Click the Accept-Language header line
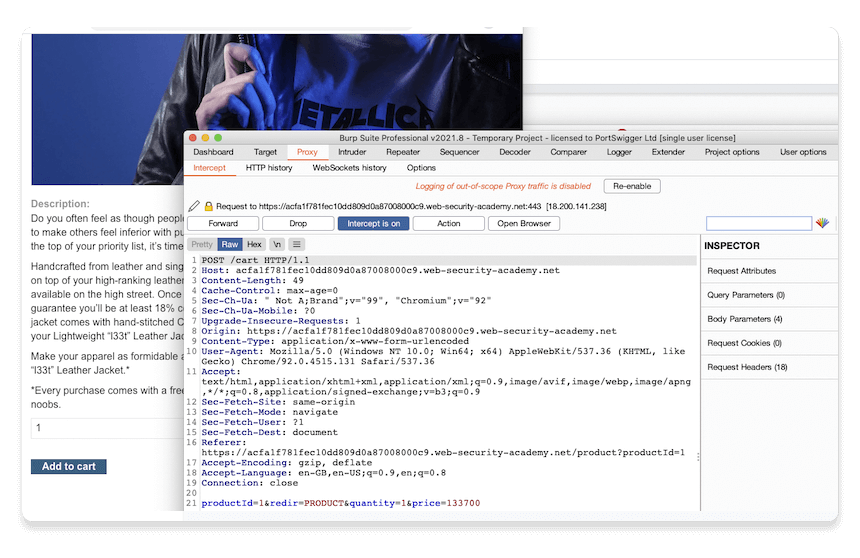Image resolution: width=860 pixels, height=558 pixels. point(324,473)
